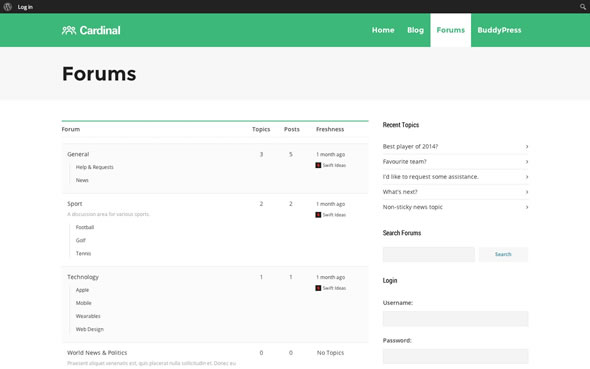This screenshot has width=590, height=369.
Task: Open the Apple subforum
Action: [82, 290]
